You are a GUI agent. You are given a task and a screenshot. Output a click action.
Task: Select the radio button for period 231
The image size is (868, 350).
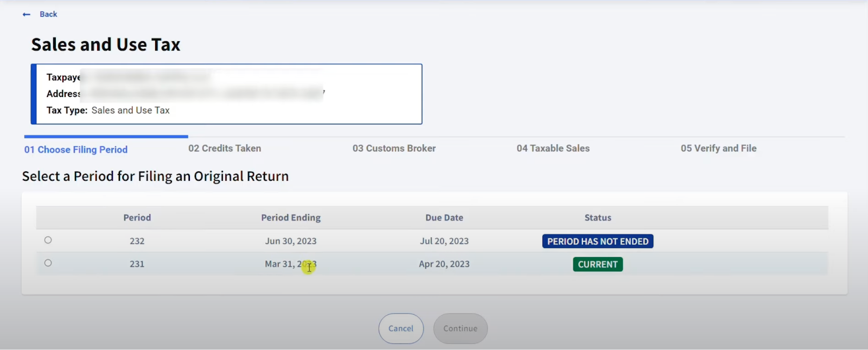pos(48,263)
